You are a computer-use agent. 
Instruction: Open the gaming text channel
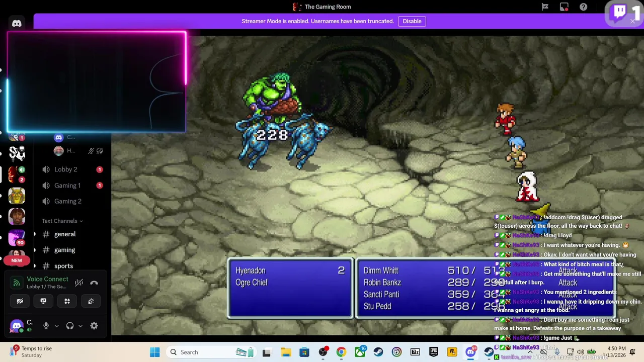coord(64,250)
